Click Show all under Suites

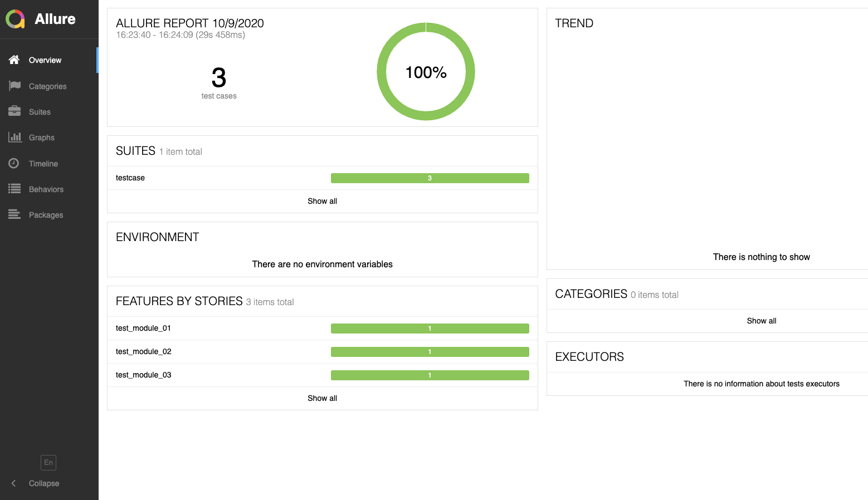tap(323, 201)
